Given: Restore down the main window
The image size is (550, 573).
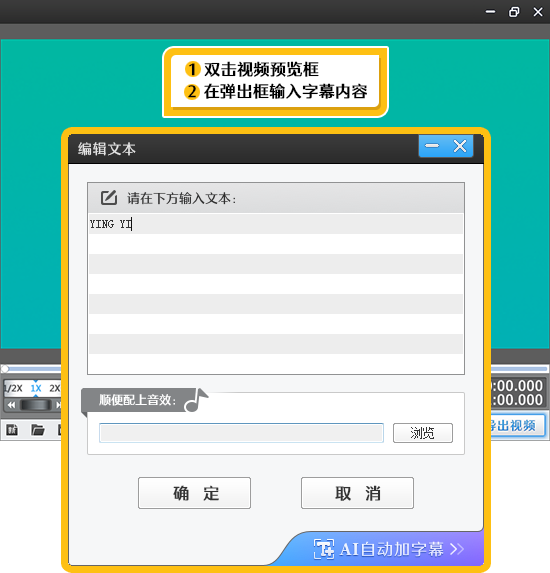Looking at the screenshot, I should tap(514, 12).
